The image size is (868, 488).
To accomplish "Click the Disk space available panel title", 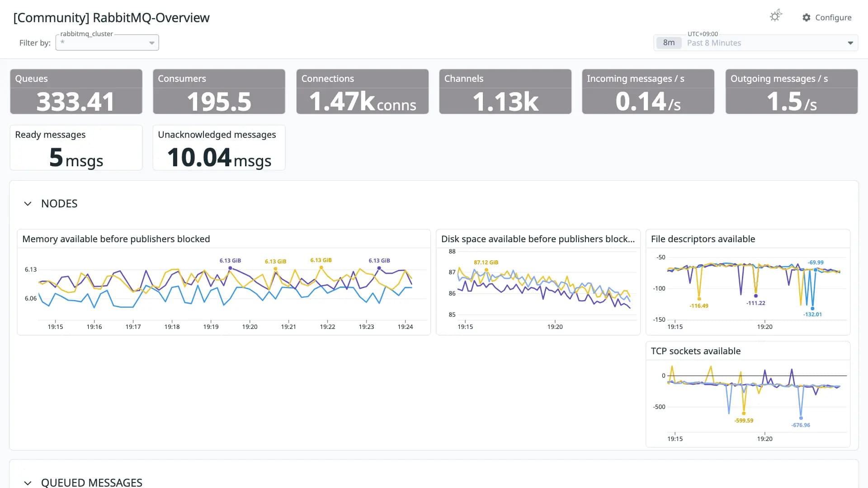I will tap(538, 239).
